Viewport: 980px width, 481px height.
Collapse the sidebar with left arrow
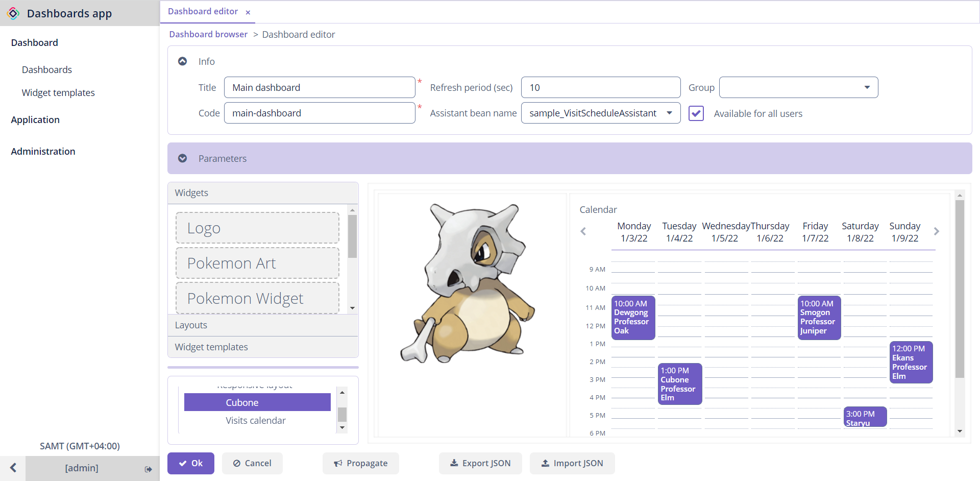pos(13,468)
